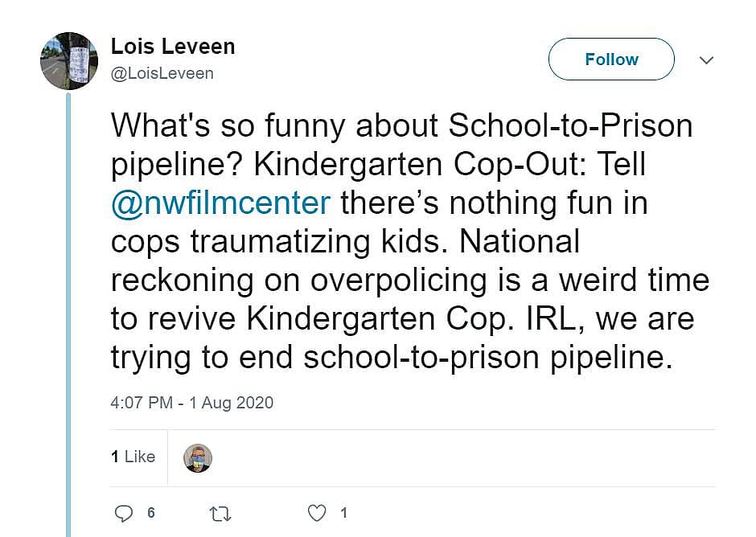Open Lois Leveen's profile picture
Viewport: 756px width, 537px height.
[69, 60]
